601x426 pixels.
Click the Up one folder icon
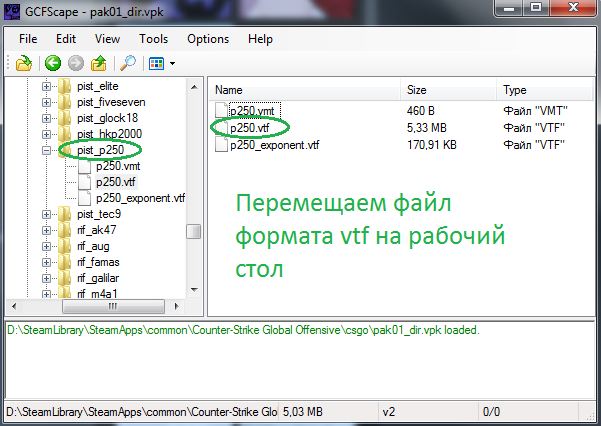tap(99, 63)
